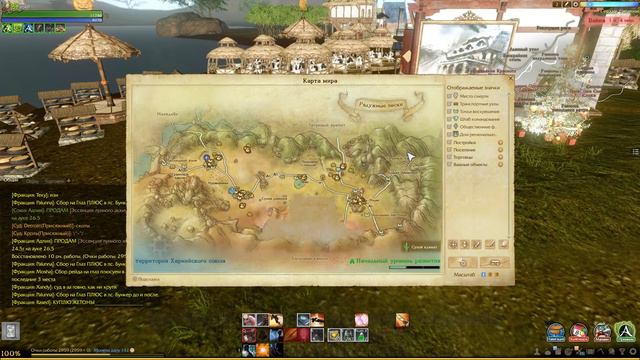Use the green potion item in the hotbar
Image resolution: width=640 pixels, height=360 pixels.
click(x=362, y=335)
